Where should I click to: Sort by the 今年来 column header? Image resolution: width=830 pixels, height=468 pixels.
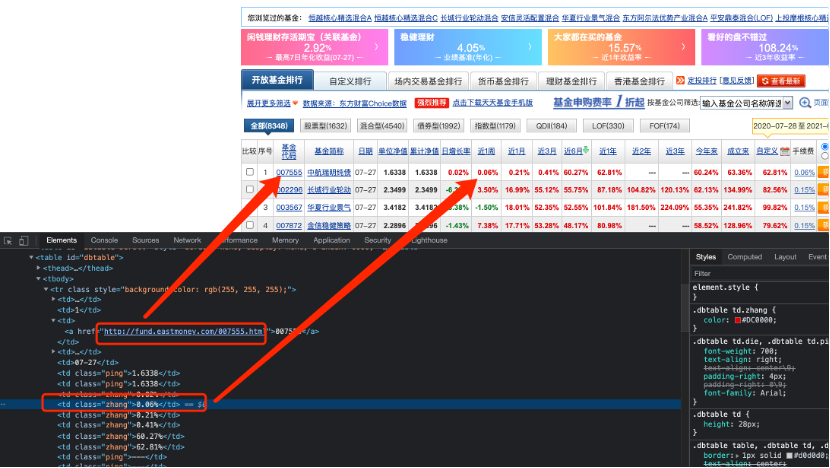[x=706, y=151]
